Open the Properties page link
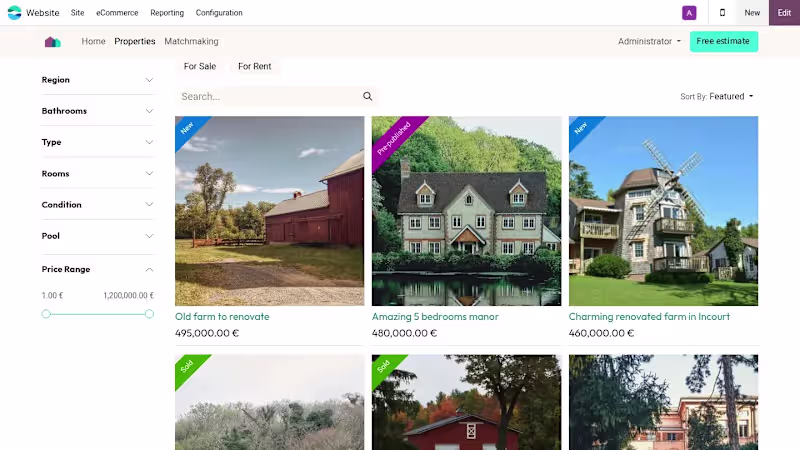This screenshot has width=800, height=450. 135,41
